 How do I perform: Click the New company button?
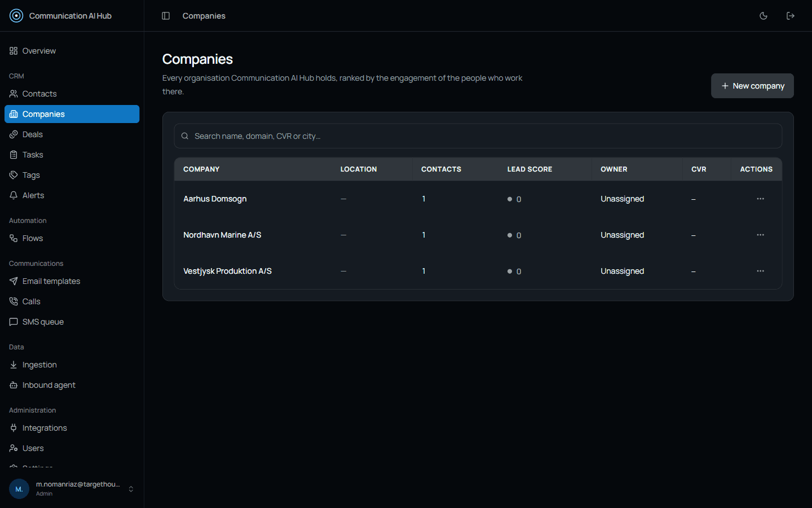(x=752, y=86)
